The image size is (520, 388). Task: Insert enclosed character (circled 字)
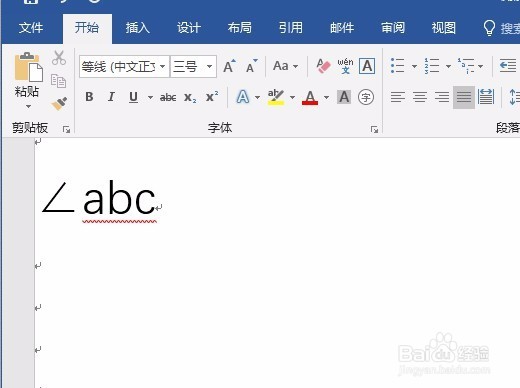pos(366,97)
